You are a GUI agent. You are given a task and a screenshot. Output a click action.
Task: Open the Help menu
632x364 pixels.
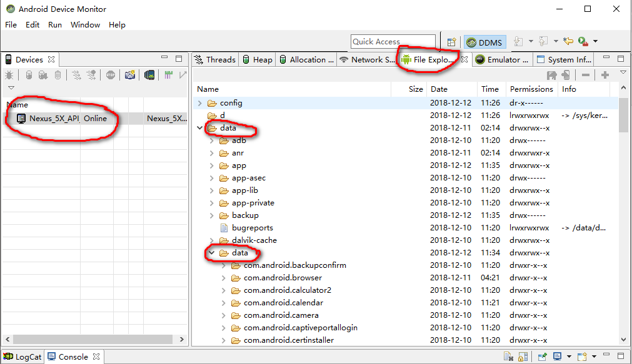pyautogui.click(x=117, y=24)
